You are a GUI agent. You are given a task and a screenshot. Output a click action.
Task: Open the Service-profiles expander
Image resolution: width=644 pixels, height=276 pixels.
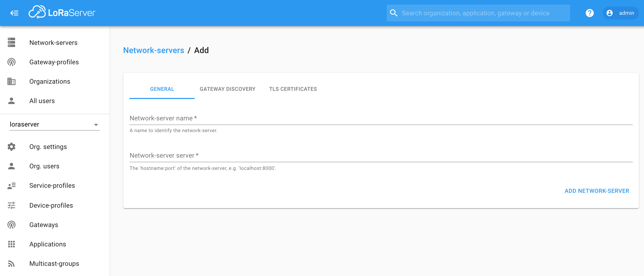[x=52, y=186]
